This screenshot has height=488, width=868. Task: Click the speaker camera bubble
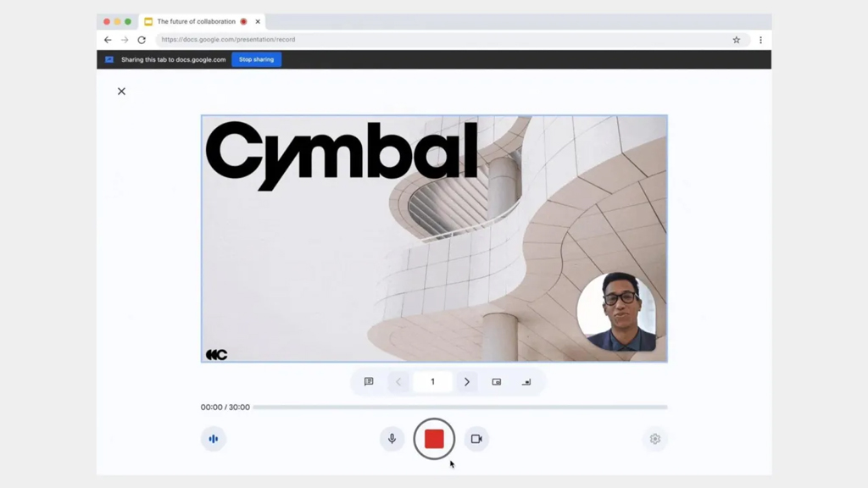click(x=617, y=312)
